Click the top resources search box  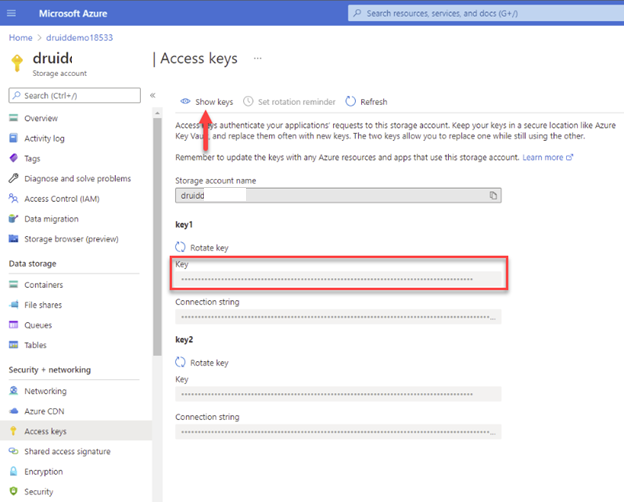[x=480, y=13]
